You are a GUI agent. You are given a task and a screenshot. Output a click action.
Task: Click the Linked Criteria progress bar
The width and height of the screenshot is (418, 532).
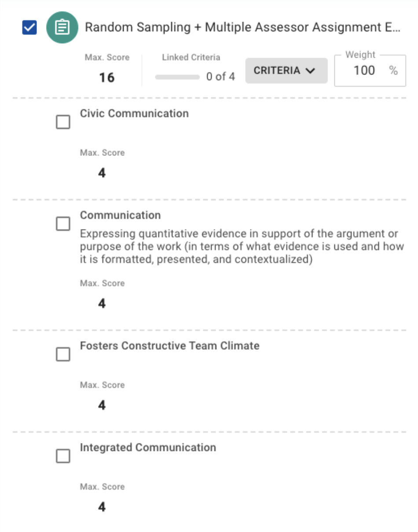click(x=177, y=77)
